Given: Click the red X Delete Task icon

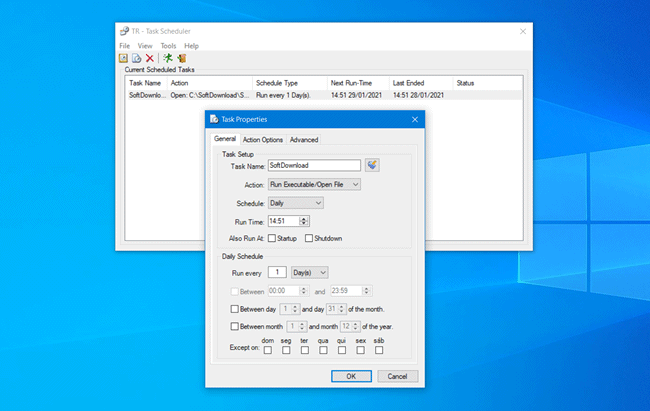Looking at the screenshot, I should [150, 58].
